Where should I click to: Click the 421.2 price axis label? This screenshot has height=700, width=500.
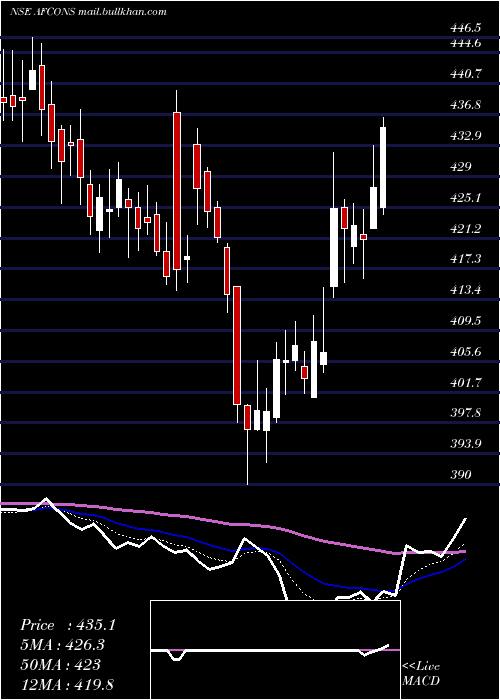[x=466, y=229]
